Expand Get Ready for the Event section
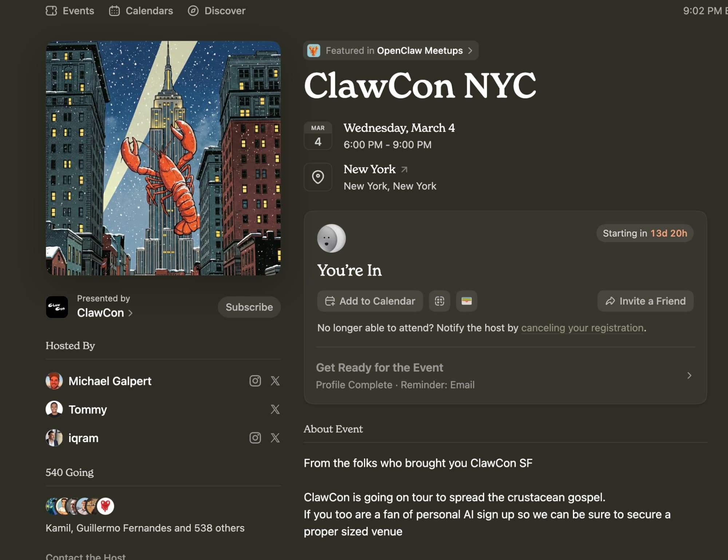Screen dimensions: 728x560 pyautogui.click(x=689, y=376)
